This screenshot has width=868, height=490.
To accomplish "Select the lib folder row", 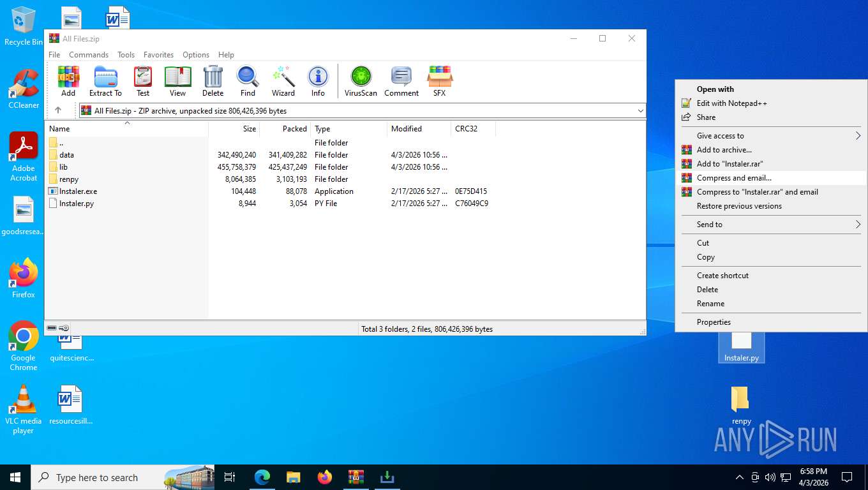I will click(x=345, y=167).
